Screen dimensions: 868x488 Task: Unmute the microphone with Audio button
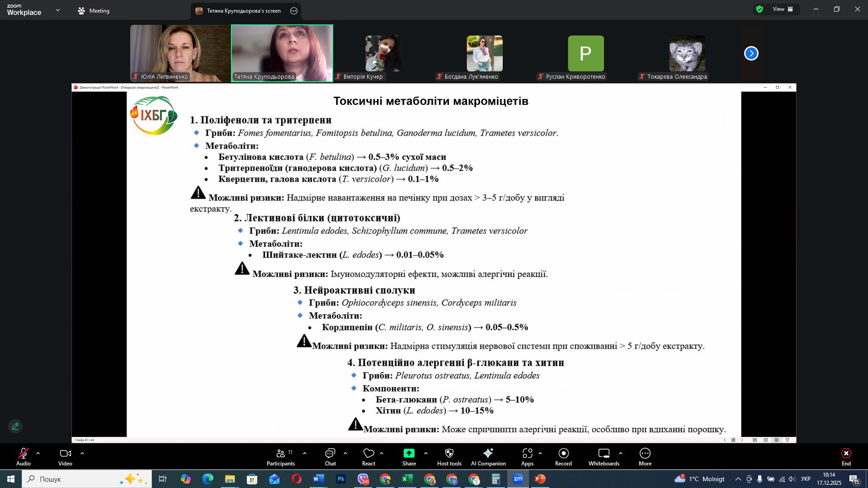coord(24,457)
